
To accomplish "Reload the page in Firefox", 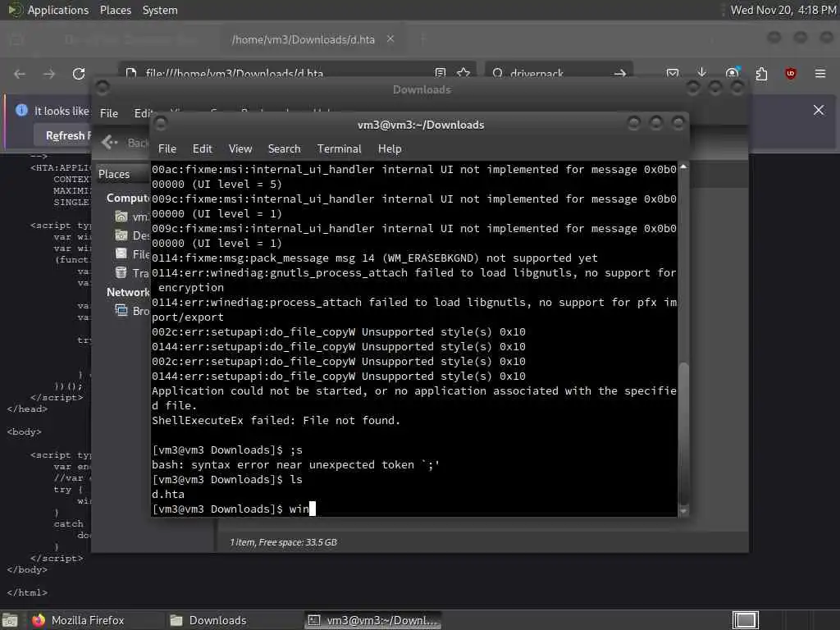I will [x=79, y=74].
